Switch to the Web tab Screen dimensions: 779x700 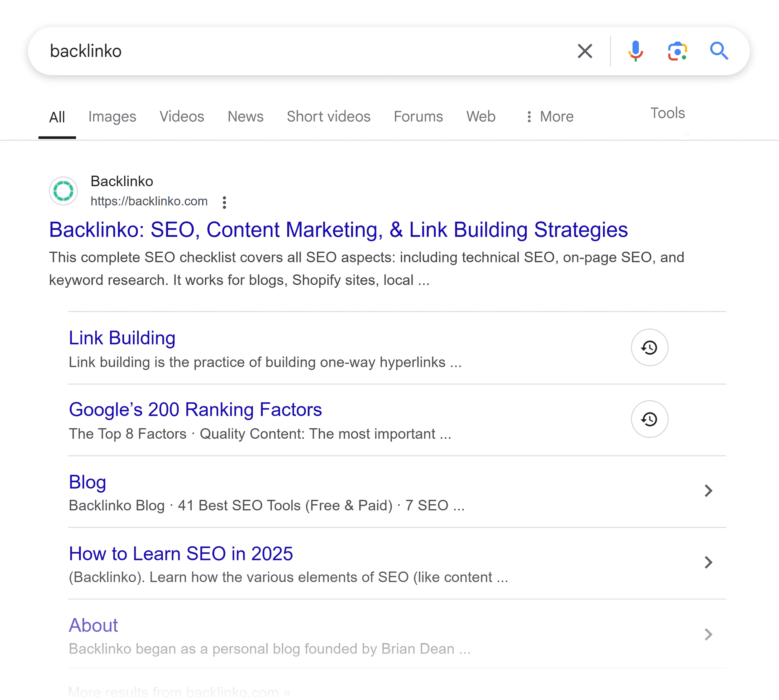point(481,117)
